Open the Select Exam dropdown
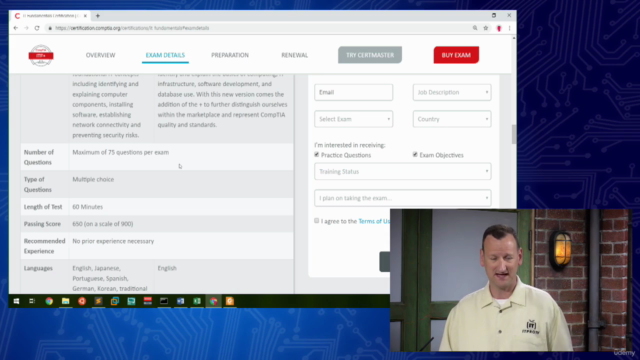The height and width of the screenshot is (360, 640). [353, 119]
